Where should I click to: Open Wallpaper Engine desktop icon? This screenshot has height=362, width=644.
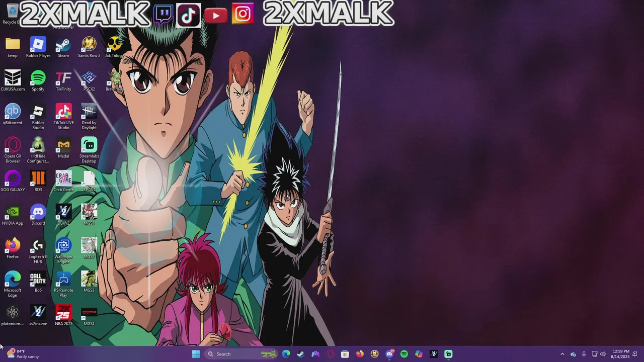pos(63,251)
